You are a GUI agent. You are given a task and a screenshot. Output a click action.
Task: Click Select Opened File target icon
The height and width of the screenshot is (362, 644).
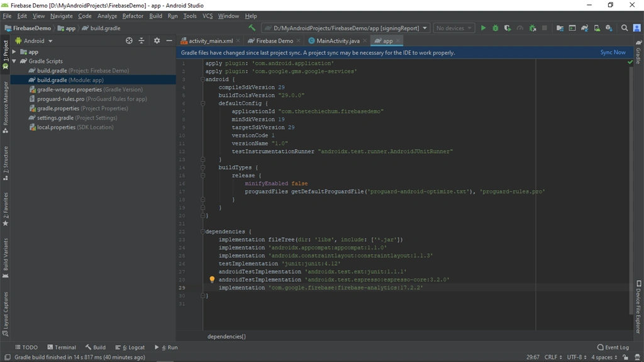click(x=129, y=41)
